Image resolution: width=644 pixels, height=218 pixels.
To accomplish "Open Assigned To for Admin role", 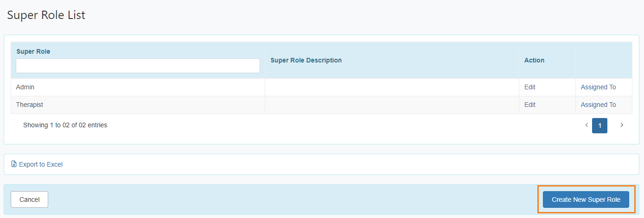I will 598,87.
